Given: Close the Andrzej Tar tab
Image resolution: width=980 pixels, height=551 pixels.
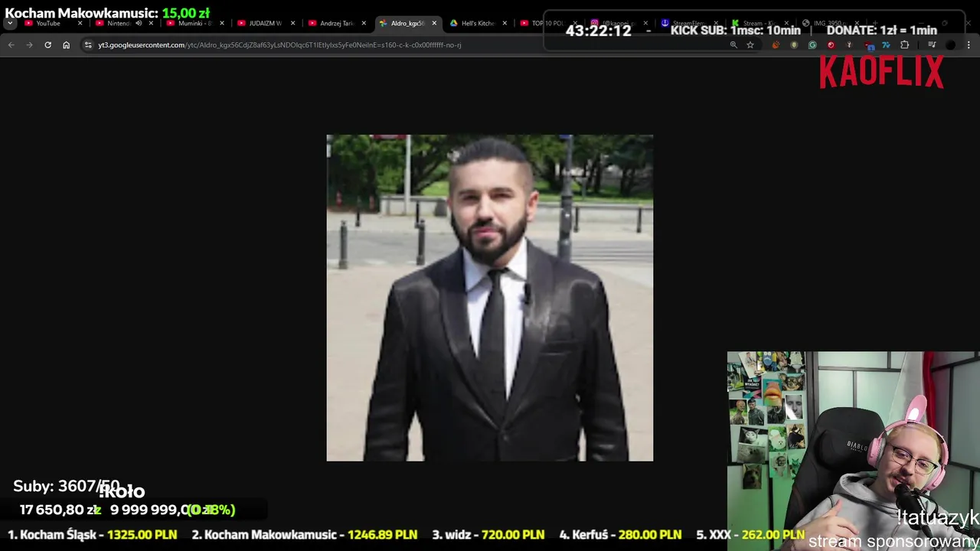Looking at the screenshot, I should point(364,23).
